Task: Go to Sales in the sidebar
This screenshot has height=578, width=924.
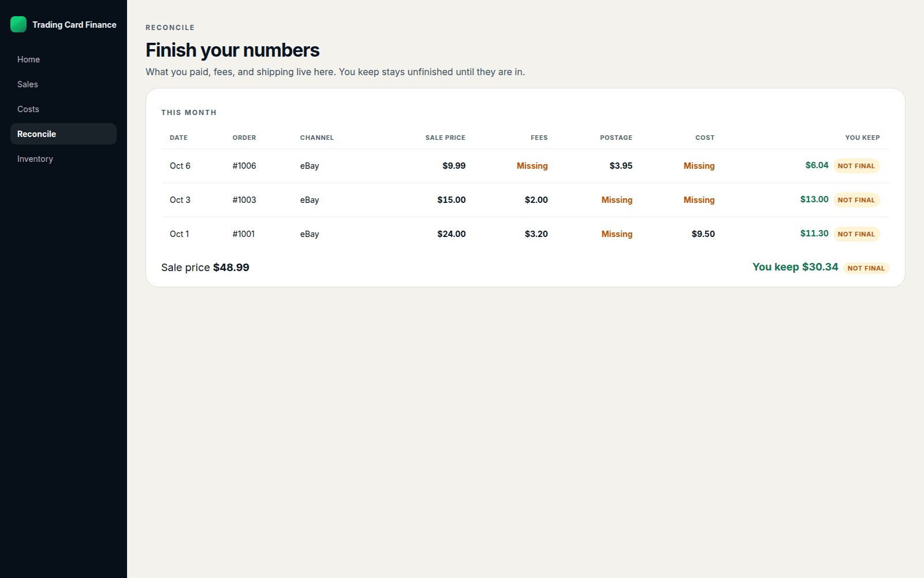Action: point(64,84)
